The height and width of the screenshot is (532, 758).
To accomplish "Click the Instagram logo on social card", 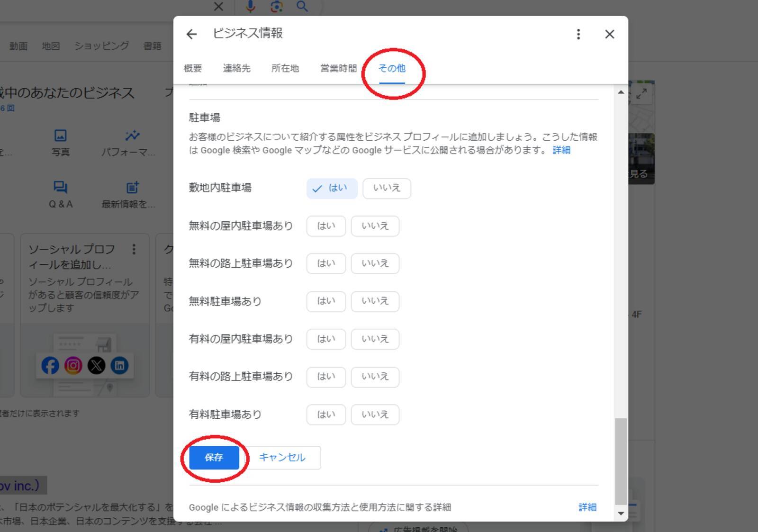I will point(73,365).
